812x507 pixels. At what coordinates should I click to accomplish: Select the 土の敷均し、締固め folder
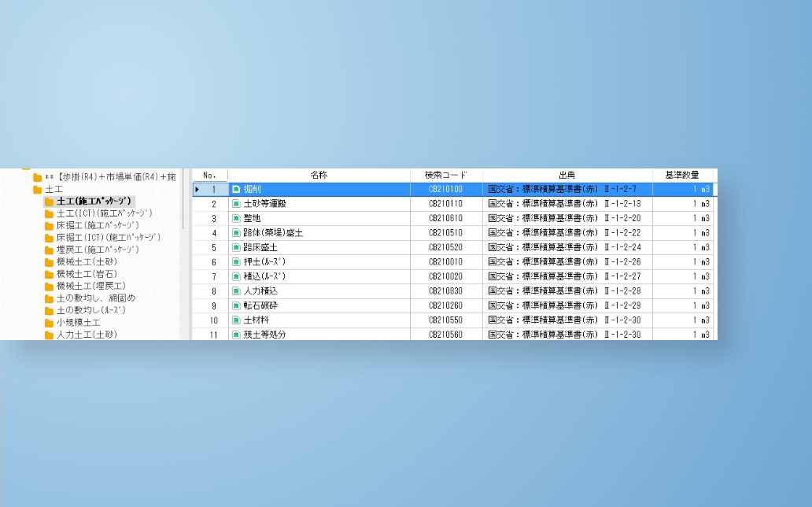(x=95, y=298)
